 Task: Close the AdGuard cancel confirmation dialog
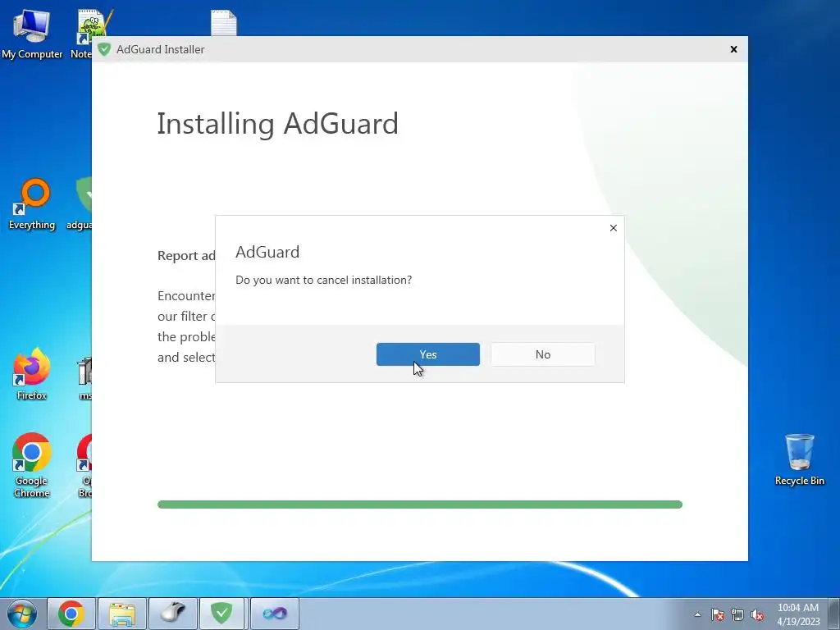[614, 228]
